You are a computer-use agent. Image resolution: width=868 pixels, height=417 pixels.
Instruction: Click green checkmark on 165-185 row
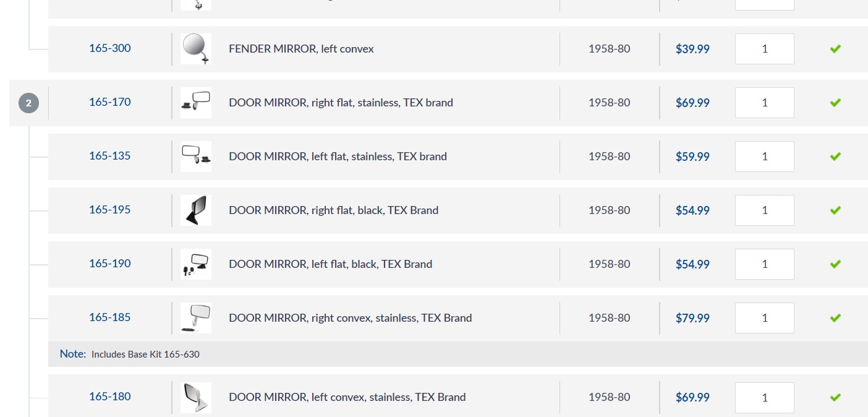pos(835,318)
